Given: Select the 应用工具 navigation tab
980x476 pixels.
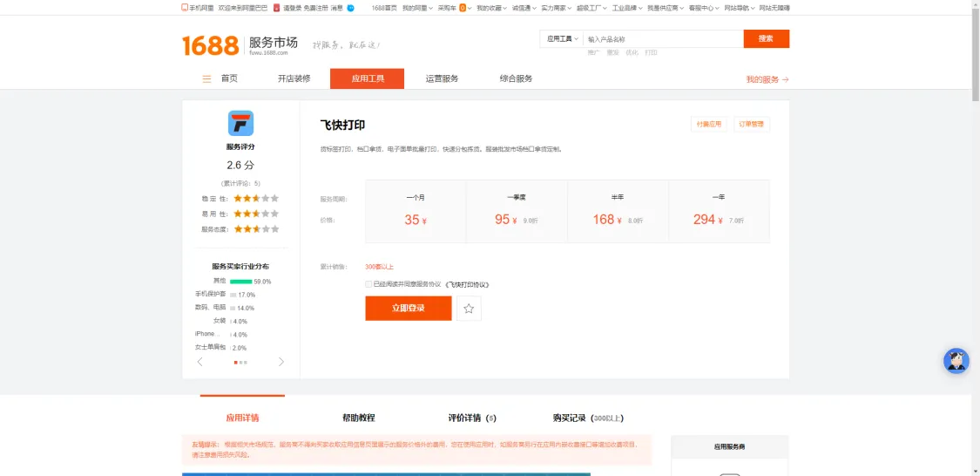Looking at the screenshot, I should [368, 78].
